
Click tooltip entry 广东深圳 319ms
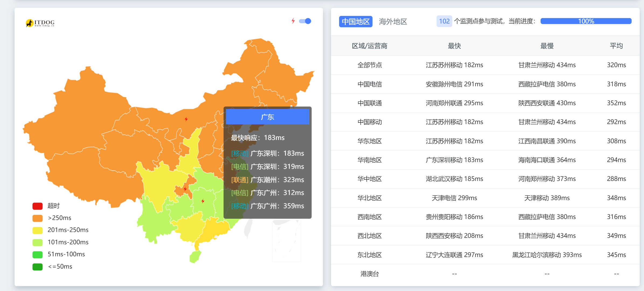267,167
